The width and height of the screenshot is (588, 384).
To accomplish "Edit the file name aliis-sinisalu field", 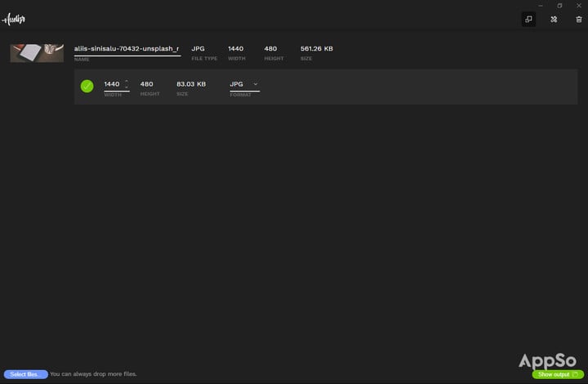I will (127, 49).
